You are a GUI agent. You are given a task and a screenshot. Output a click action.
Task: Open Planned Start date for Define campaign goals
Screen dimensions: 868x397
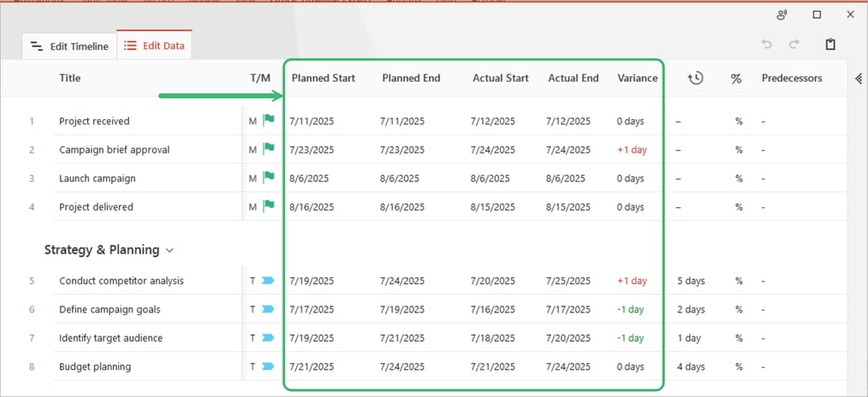pyautogui.click(x=312, y=310)
